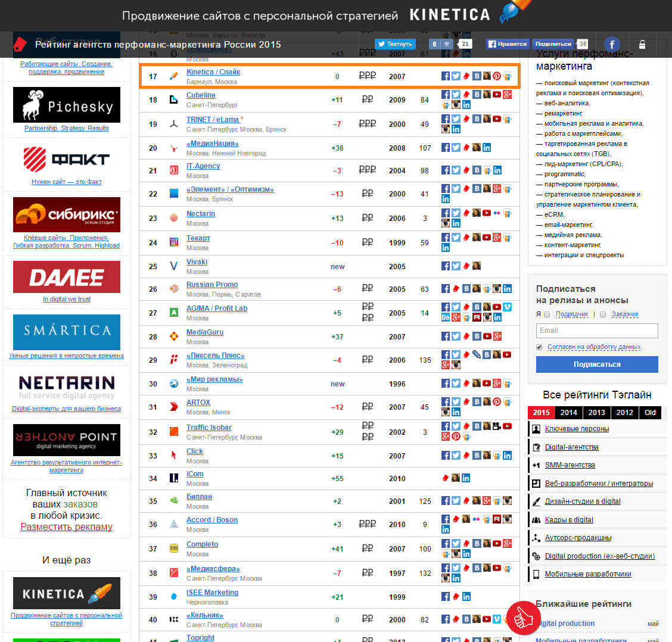The image size is (672, 642).
Task: Open the Facebook circle icon in header bar
Action: [612, 44]
